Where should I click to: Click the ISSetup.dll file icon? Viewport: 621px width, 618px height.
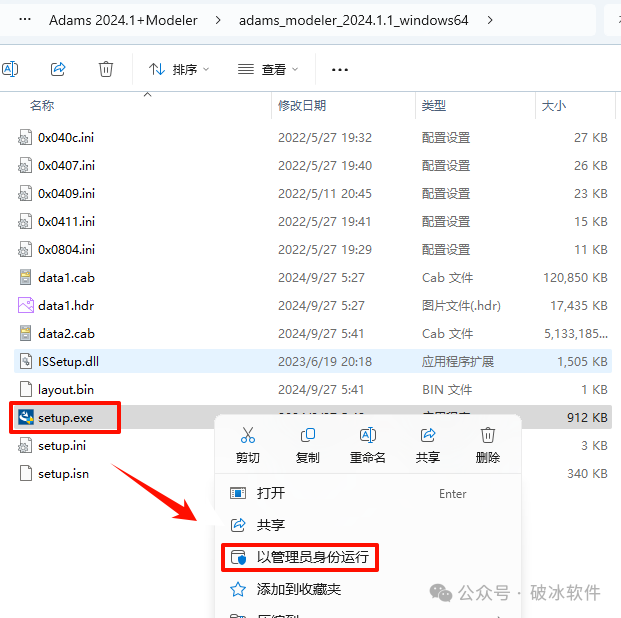coord(26,361)
